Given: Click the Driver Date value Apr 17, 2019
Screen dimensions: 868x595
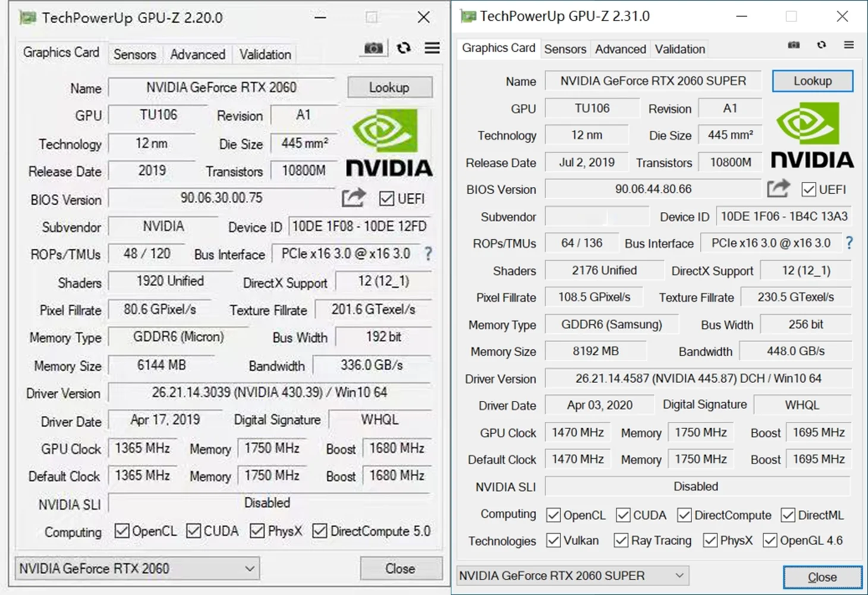Looking at the screenshot, I should pyautogui.click(x=165, y=419).
